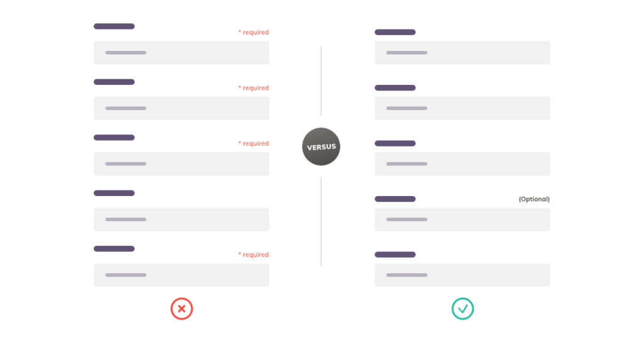The width and height of the screenshot is (644, 357).
Task: Click the second '* required' label
Action: pyautogui.click(x=253, y=88)
